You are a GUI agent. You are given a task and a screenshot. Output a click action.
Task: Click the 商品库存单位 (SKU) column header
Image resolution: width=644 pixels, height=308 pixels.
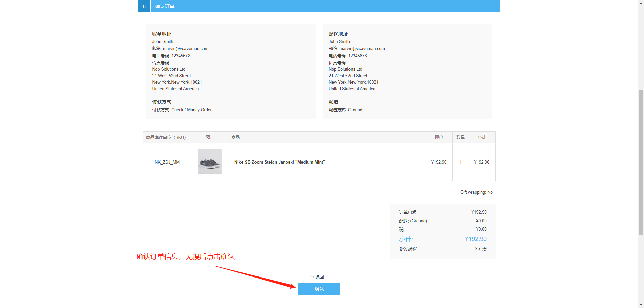[x=166, y=137]
